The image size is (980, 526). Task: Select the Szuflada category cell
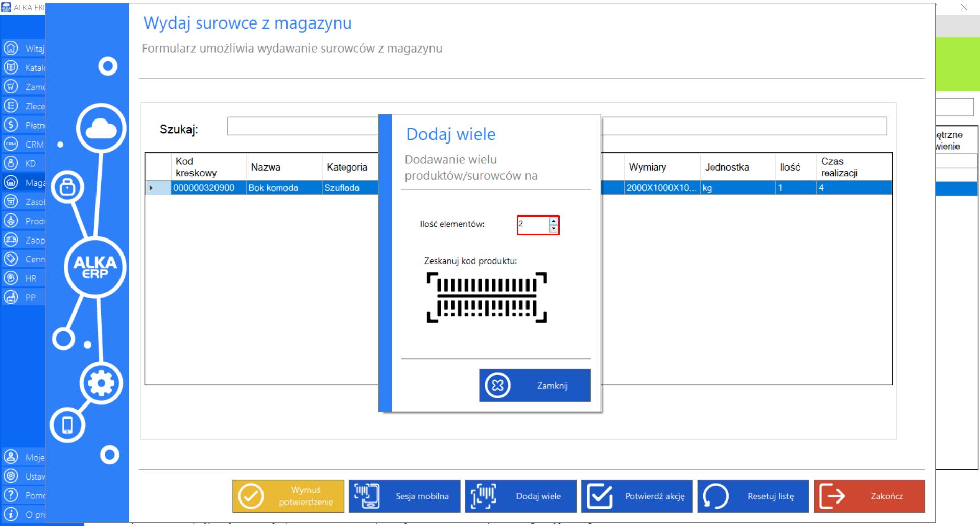tap(350, 188)
